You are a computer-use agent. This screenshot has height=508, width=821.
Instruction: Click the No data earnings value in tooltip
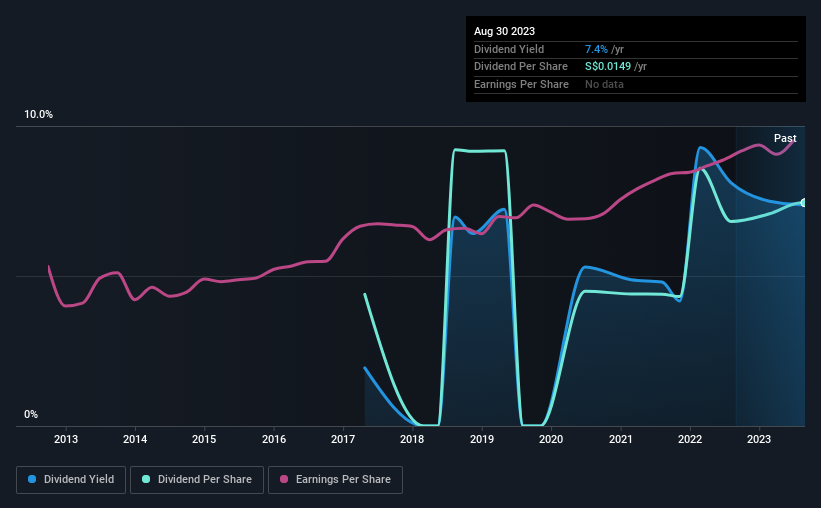[604, 84]
